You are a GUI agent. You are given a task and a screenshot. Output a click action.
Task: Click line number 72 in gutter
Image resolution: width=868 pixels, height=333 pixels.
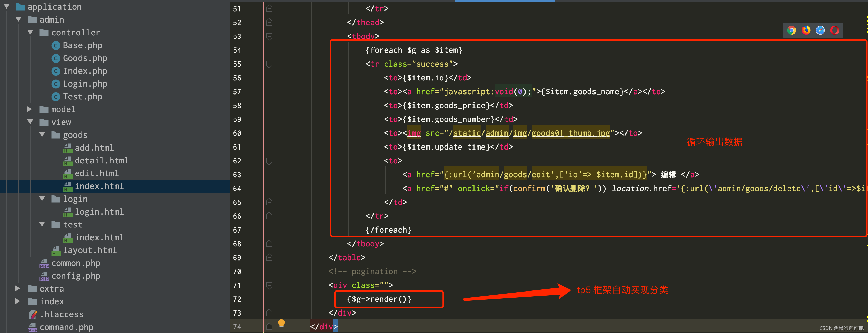[x=237, y=299]
